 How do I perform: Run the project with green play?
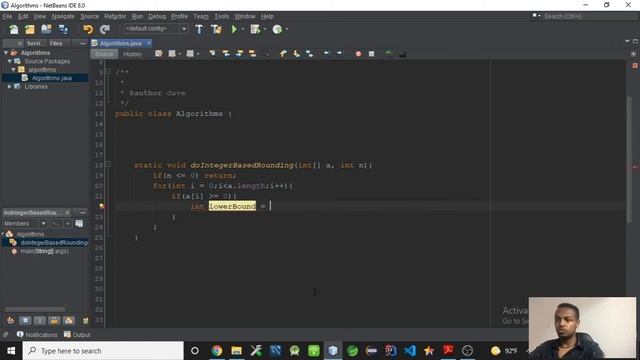click(x=234, y=29)
